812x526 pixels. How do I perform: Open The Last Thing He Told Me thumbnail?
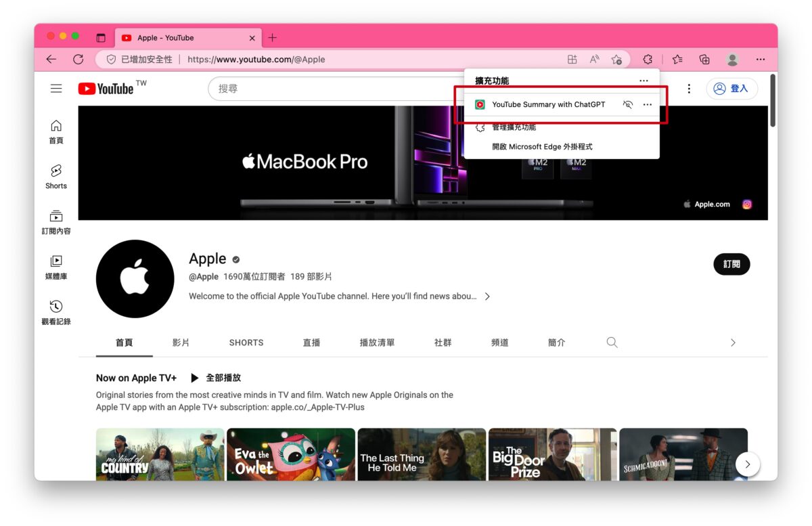pos(422,454)
